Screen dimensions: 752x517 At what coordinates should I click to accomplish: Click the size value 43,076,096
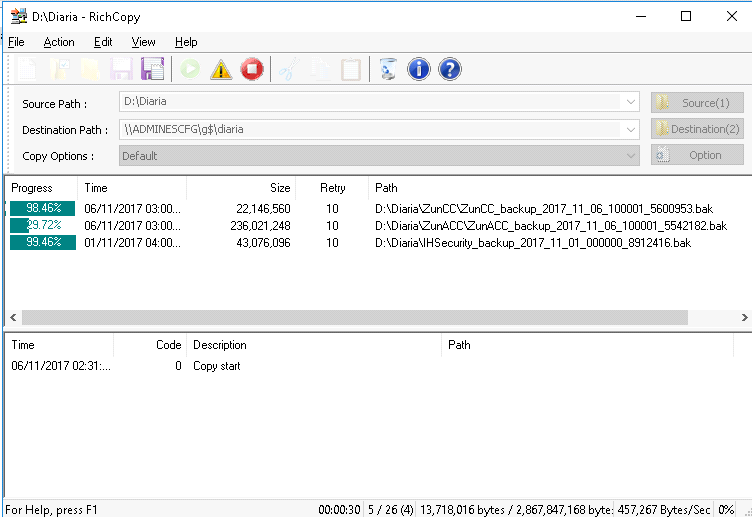tap(263, 243)
